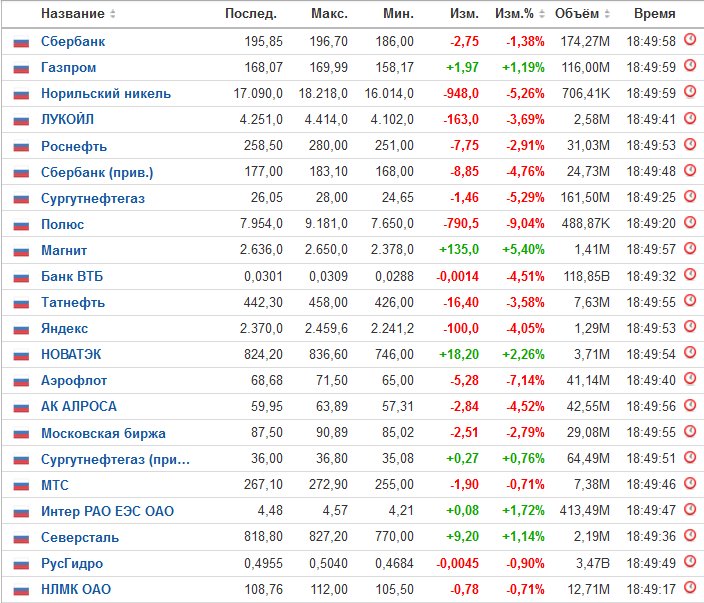The width and height of the screenshot is (704, 603).
Task: Open the Интер РАО ЕЭС ОАО link
Action: [x=107, y=511]
